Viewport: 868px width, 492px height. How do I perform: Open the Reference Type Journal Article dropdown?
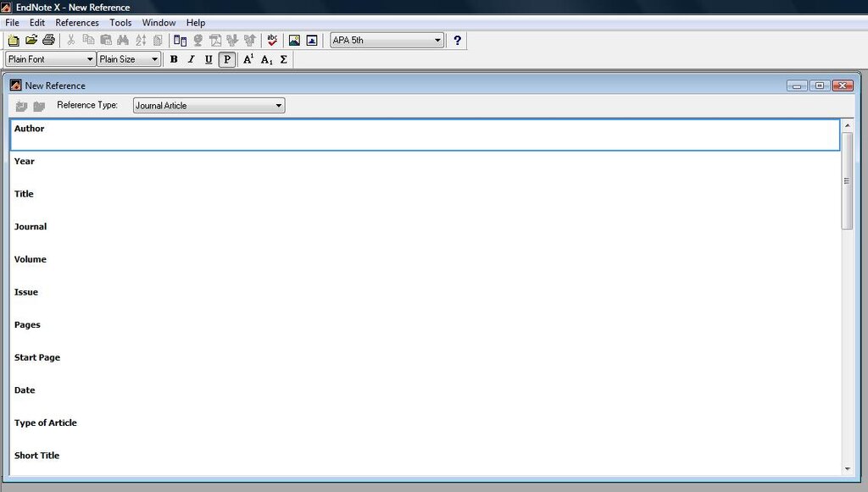tap(209, 105)
